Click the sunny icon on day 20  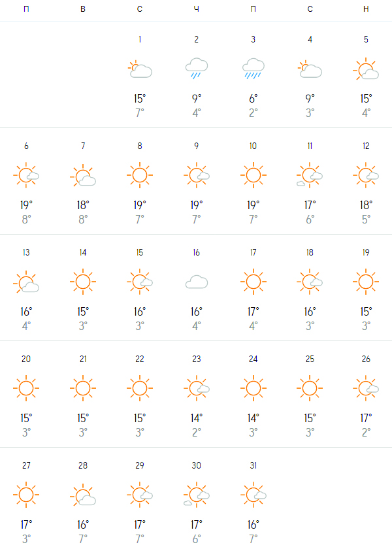pyautogui.click(x=26, y=388)
